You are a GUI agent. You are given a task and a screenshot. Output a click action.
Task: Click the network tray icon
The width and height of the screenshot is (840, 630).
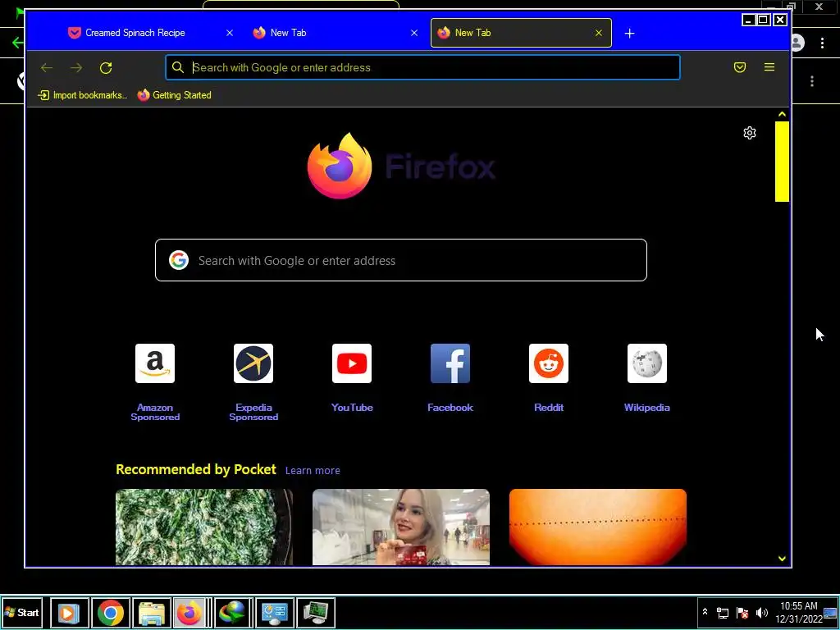tap(722, 612)
